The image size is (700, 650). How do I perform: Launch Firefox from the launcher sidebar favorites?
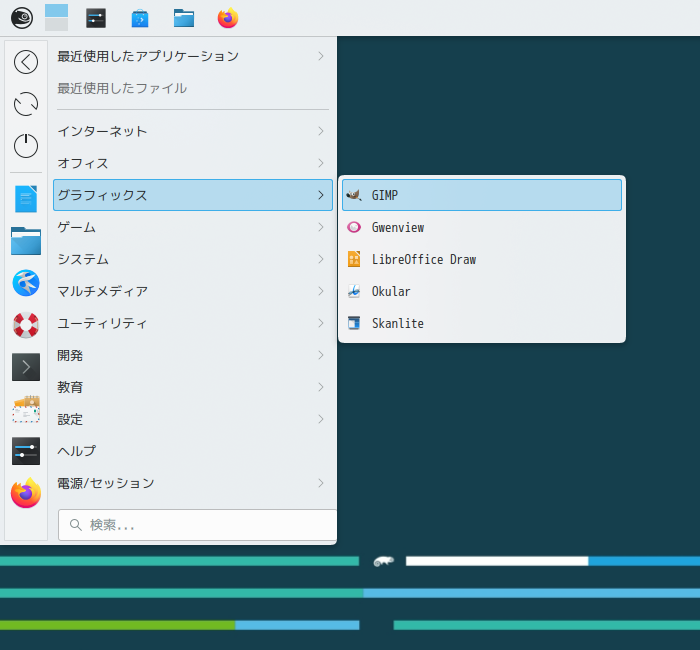[x=26, y=493]
